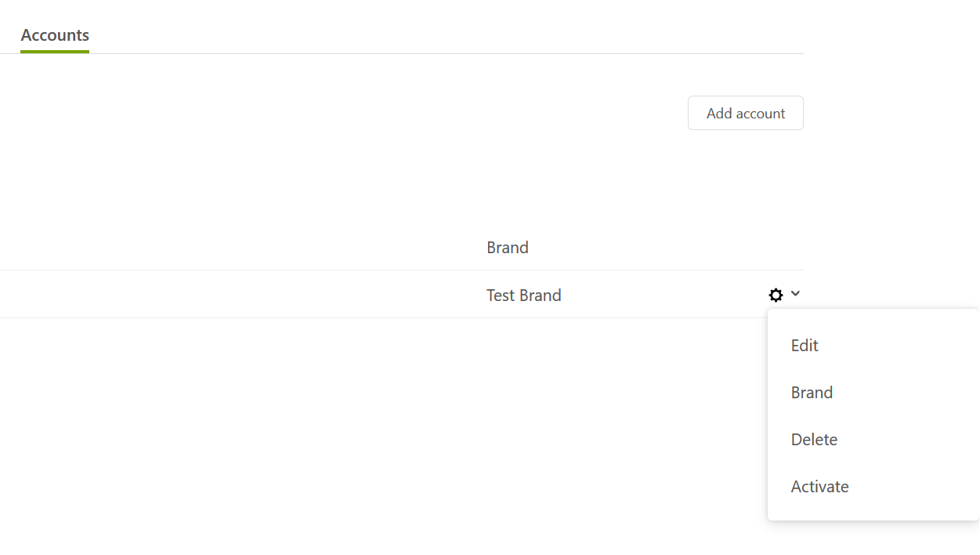Click the Test Brand text
980x555 pixels.
[x=524, y=296]
